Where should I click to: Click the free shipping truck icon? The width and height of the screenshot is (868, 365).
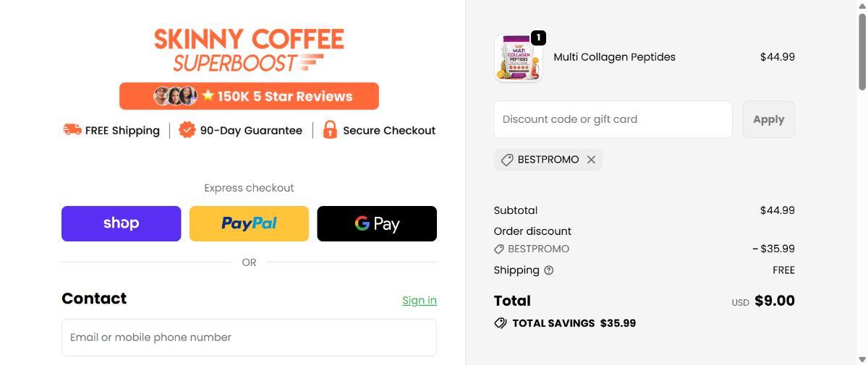click(x=72, y=130)
